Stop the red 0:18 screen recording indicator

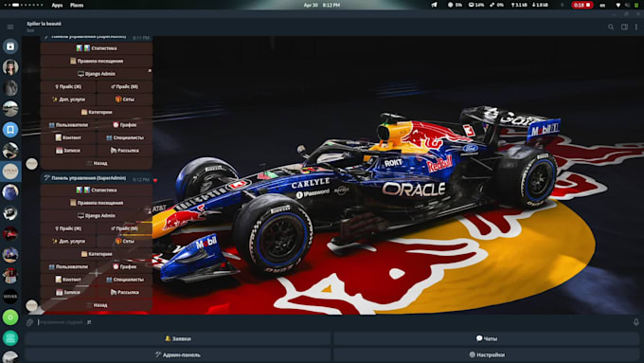pos(582,5)
